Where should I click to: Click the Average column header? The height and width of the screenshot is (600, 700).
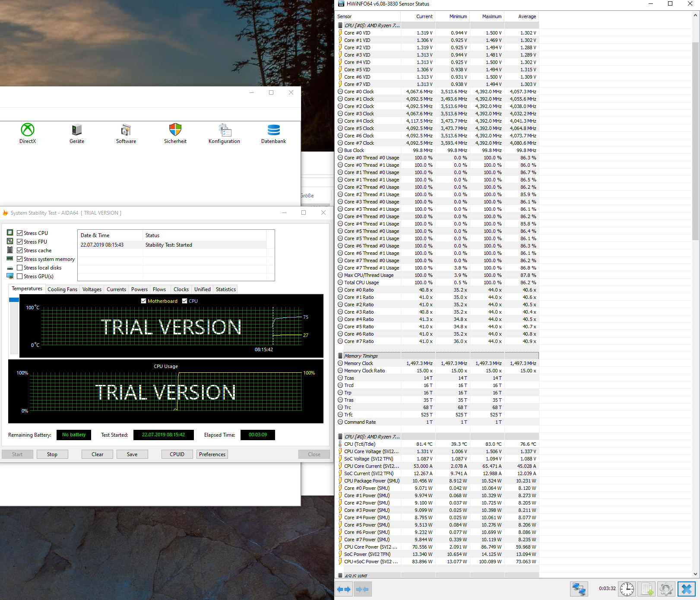[x=522, y=16]
